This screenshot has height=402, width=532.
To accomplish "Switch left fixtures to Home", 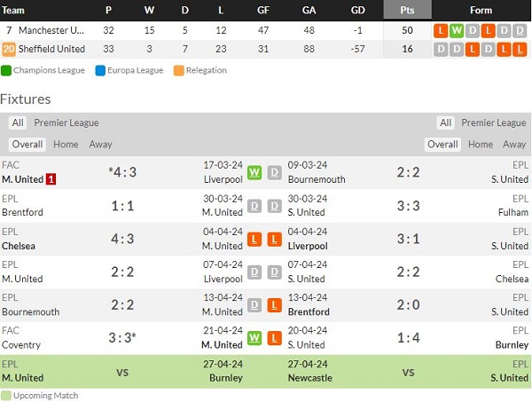I will click(x=66, y=145).
